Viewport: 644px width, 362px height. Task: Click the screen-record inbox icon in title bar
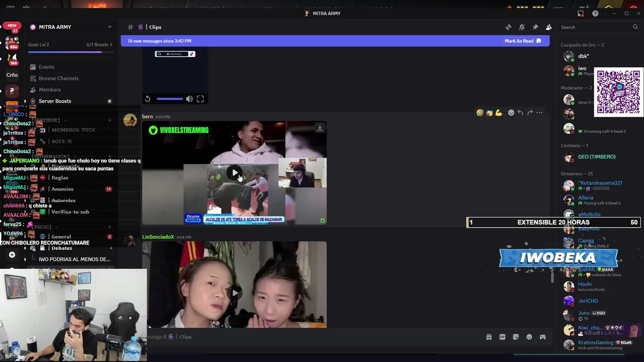point(581,14)
